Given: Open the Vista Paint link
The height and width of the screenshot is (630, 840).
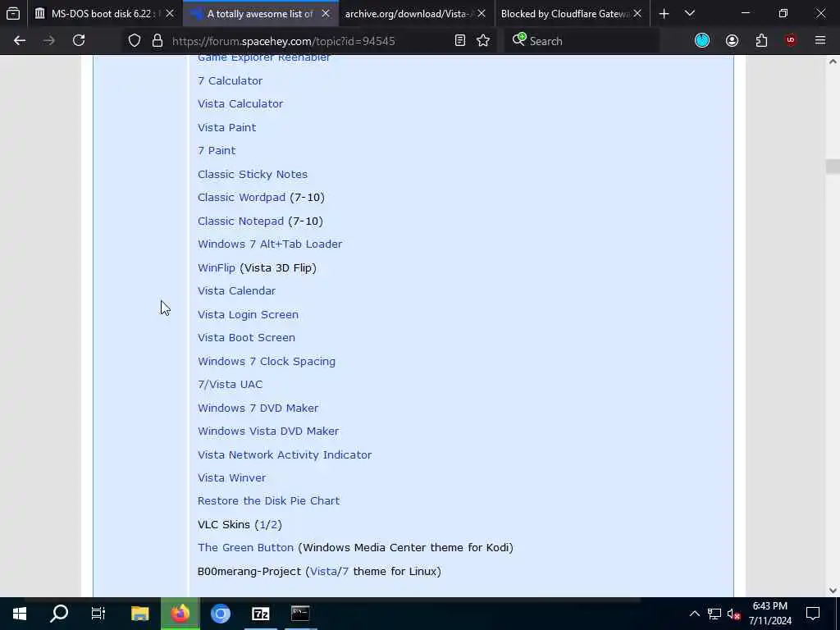Looking at the screenshot, I should tap(226, 127).
